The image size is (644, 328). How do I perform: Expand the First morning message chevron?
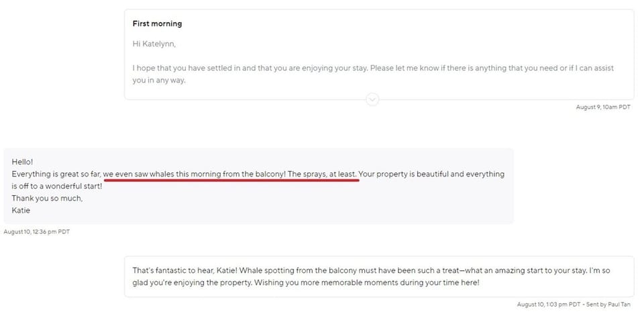point(373,100)
